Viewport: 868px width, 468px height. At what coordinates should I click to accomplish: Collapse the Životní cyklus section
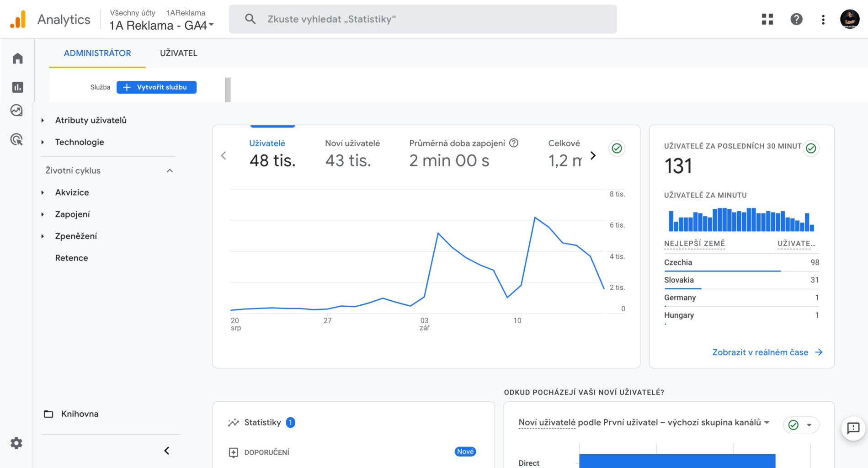click(170, 171)
